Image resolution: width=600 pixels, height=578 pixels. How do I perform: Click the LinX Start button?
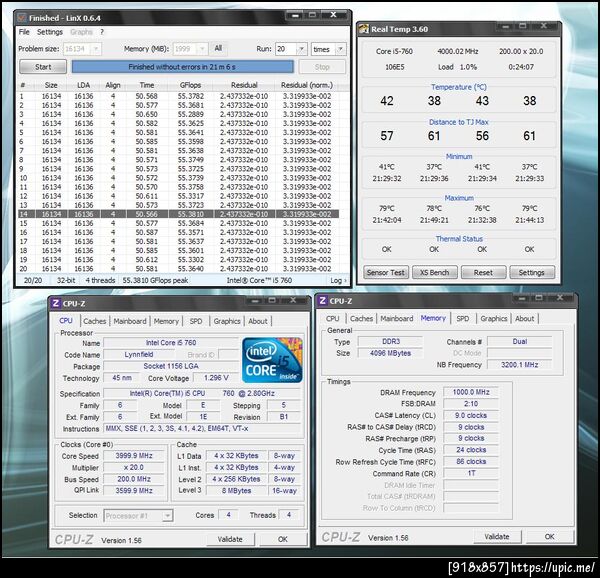pos(43,67)
